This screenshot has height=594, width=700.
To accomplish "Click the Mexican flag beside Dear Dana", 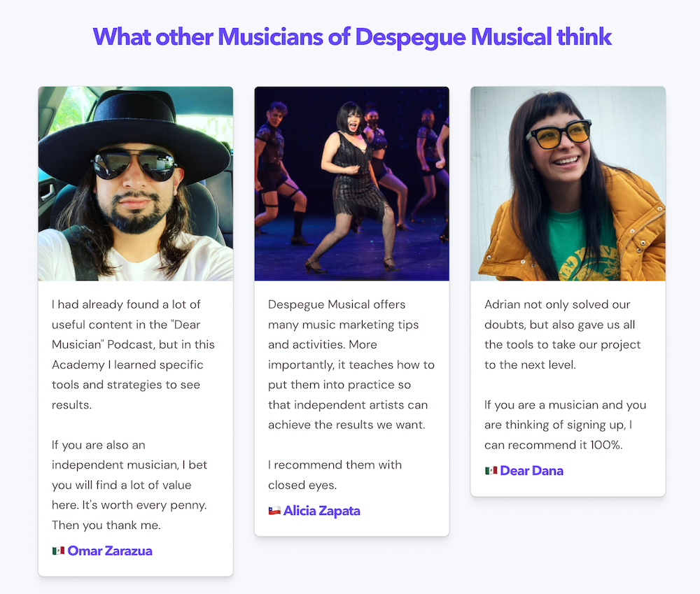I will 491,470.
